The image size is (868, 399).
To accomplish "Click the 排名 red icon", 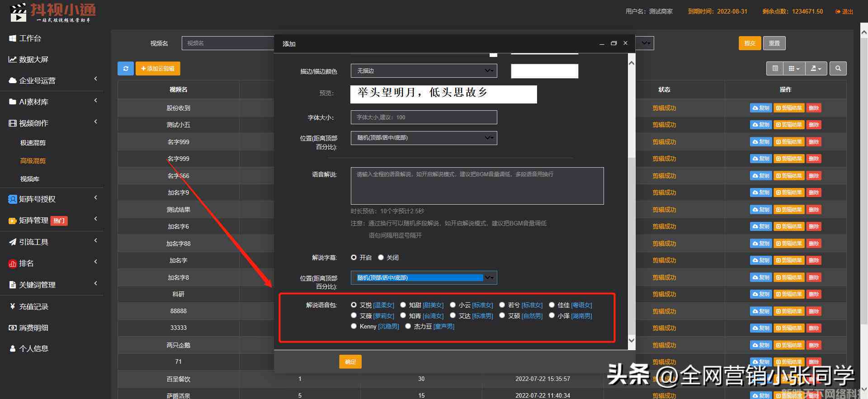I will 13,263.
